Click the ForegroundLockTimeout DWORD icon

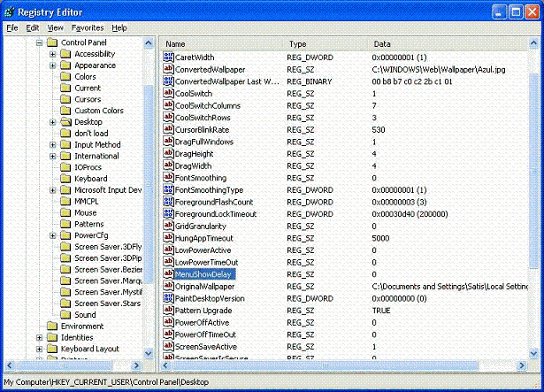pyautogui.click(x=168, y=213)
